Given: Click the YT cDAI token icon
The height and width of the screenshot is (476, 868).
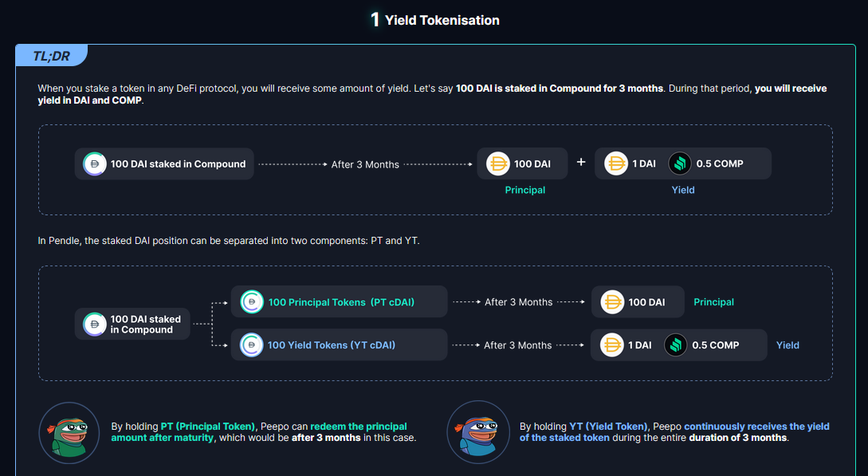Looking at the screenshot, I should pyautogui.click(x=251, y=344).
